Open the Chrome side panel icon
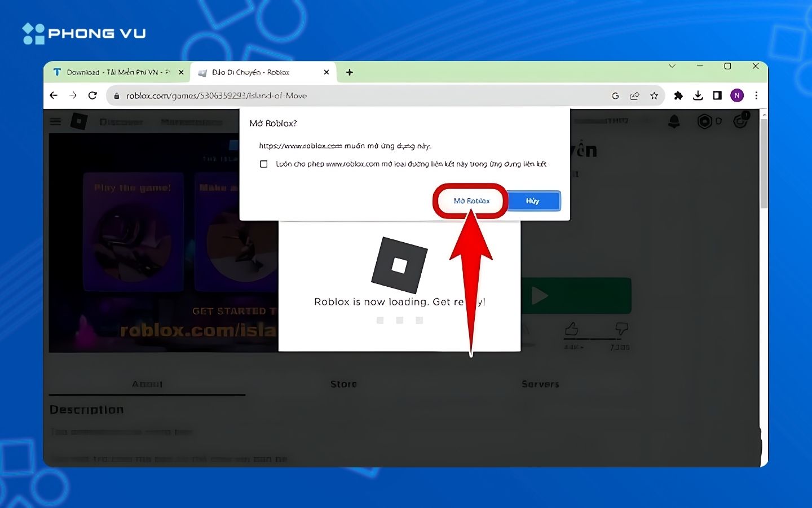Image resolution: width=812 pixels, height=508 pixels. click(x=717, y=95)
